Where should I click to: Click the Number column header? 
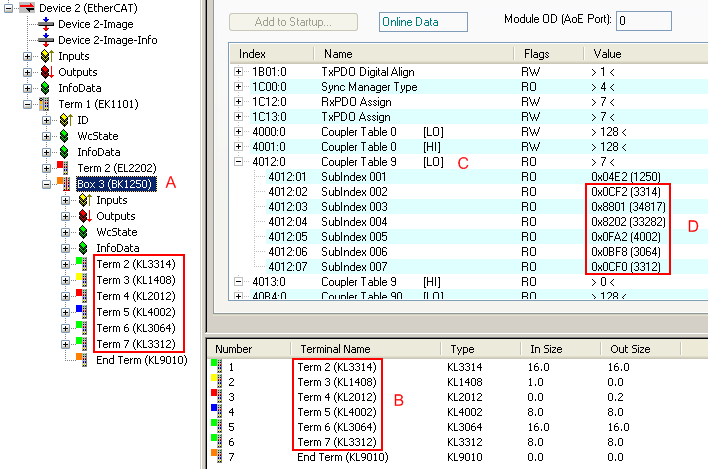pyautogui.click(x=248, y=349)
